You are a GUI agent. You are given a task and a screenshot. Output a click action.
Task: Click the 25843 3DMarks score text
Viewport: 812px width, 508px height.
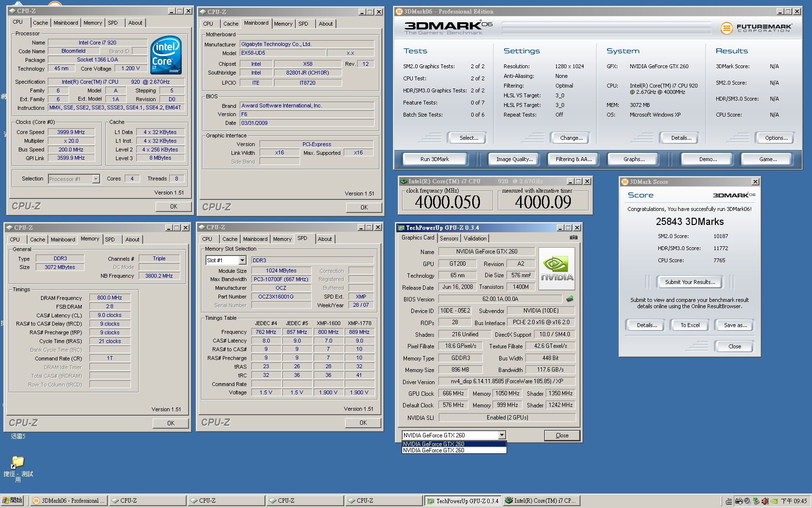pos(690,222)
